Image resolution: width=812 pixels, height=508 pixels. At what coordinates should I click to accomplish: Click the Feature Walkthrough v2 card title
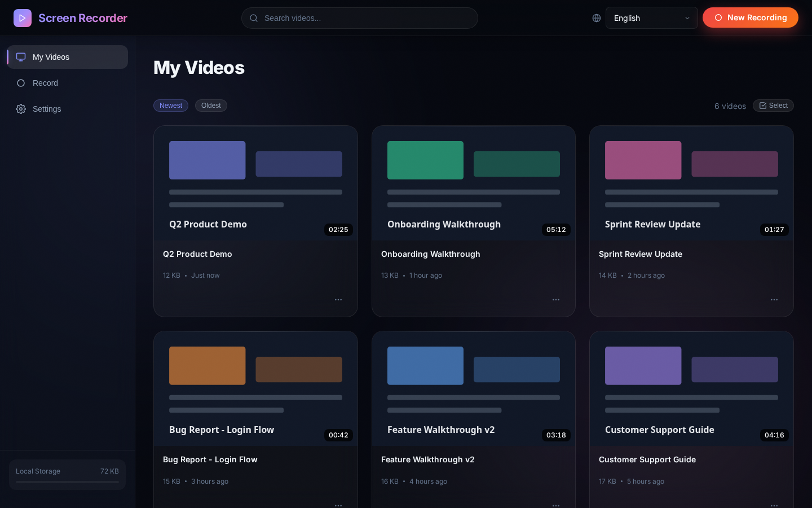pos(428,459)
